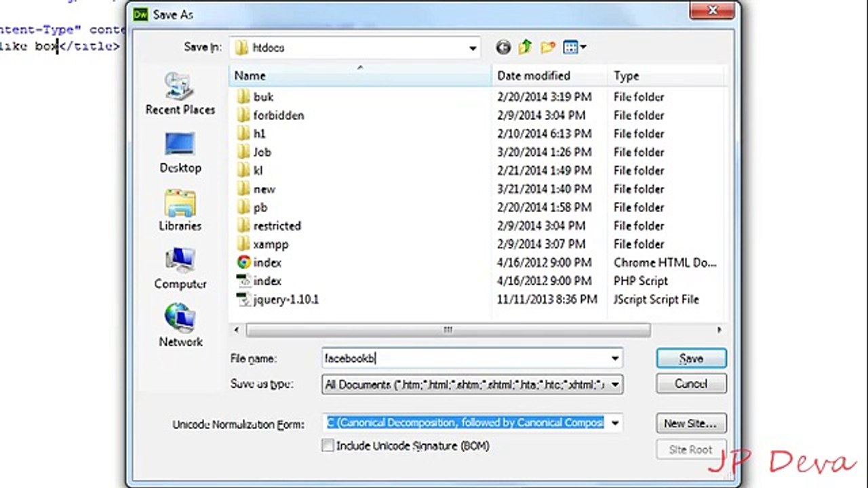Select the buk folder icon
This screenshot has width=868, height=488.
click(243, 97)
